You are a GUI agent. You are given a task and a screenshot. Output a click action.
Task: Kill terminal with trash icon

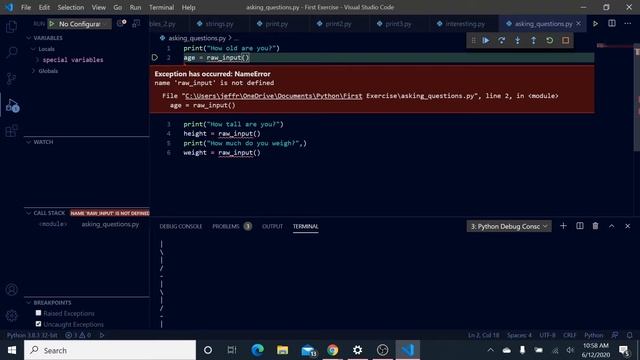click(596, 226)
